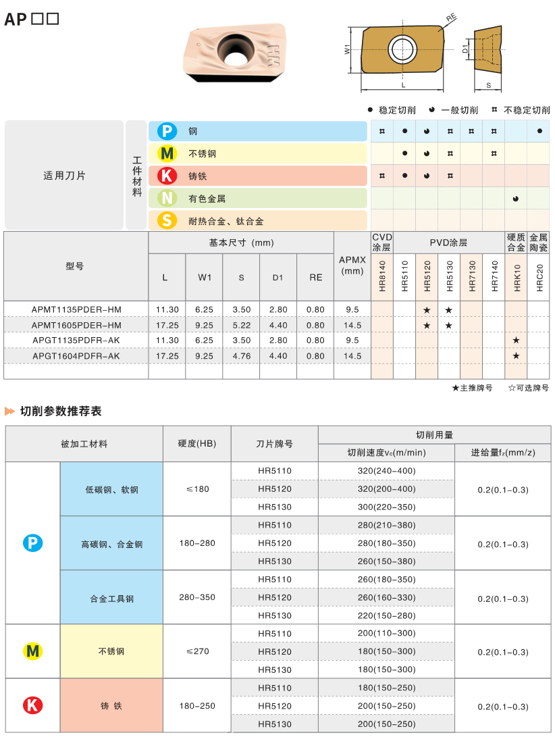Click the green N non-ferrous metal icon
The width and height of the screenshot is (555, 756).
point(167,198)
